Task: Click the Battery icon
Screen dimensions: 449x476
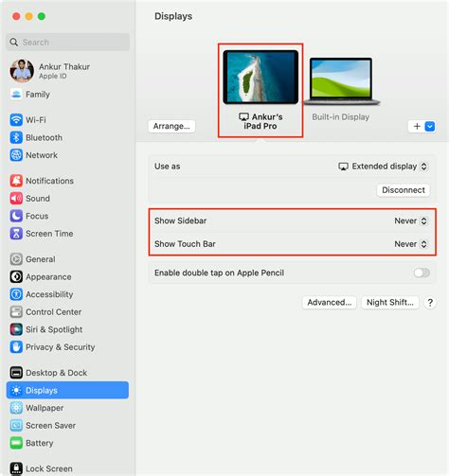Action: pos(16,443)
